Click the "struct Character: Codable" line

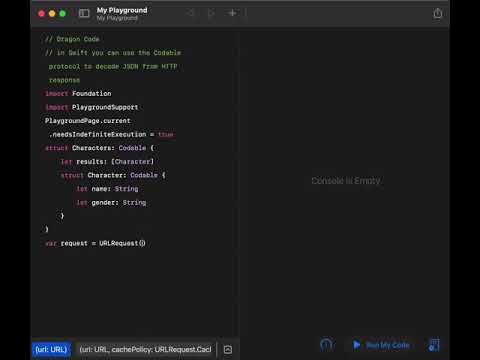coord(113,175)
